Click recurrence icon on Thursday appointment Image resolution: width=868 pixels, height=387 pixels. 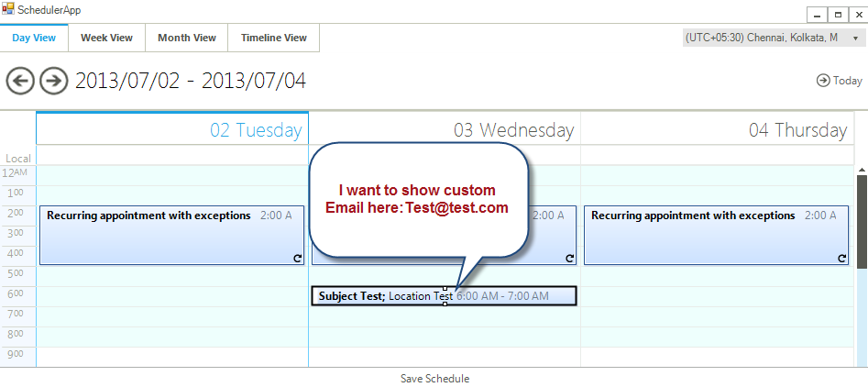[x=841, y=259]
